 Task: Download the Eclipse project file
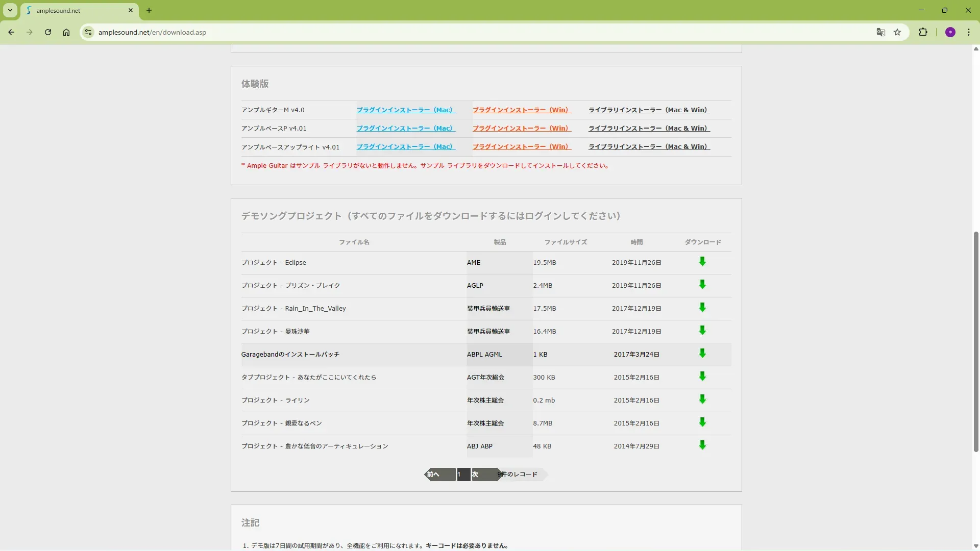[x=702, y=262]
